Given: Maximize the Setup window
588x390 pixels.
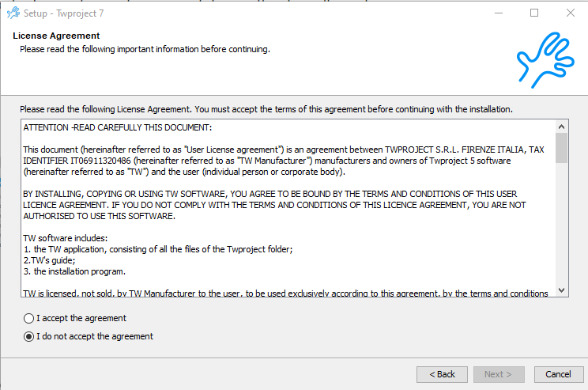Looking at the screenshot, I should pos(534,13).
